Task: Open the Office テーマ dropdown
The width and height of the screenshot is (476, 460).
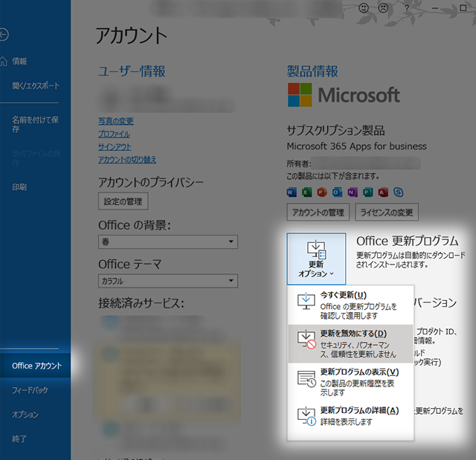Action: (167, 282)
